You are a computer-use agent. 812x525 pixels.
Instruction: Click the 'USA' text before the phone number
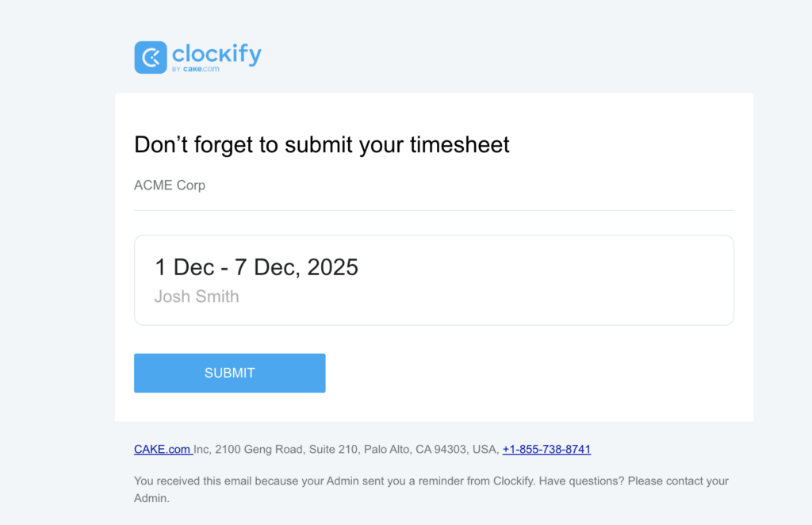484,449
